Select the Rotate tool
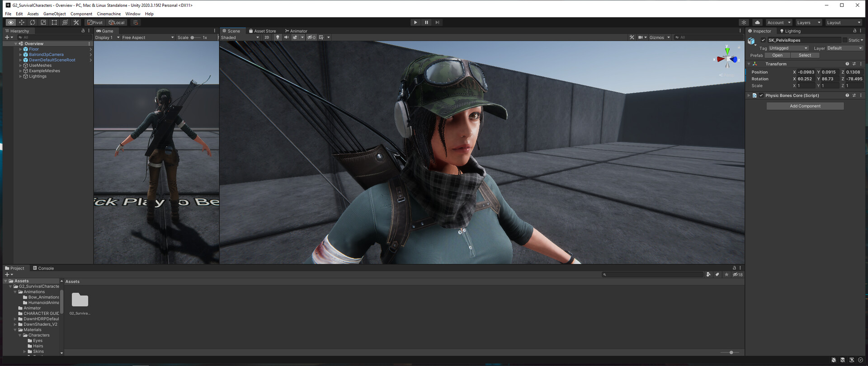The height and width of the screenshot is (366, 868). [33, 22]
